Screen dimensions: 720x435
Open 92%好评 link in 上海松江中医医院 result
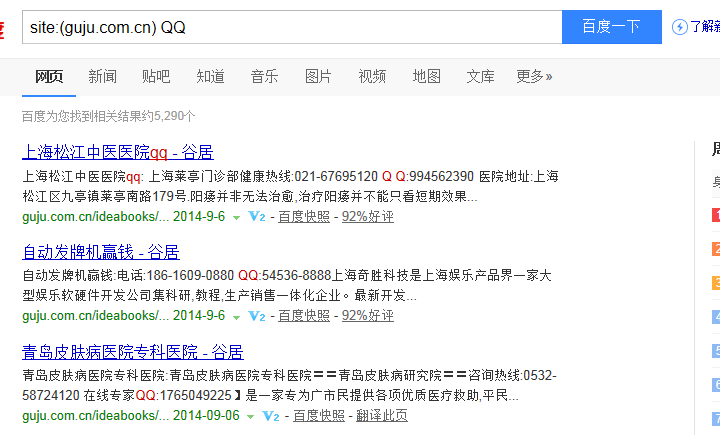coord(368,216)
